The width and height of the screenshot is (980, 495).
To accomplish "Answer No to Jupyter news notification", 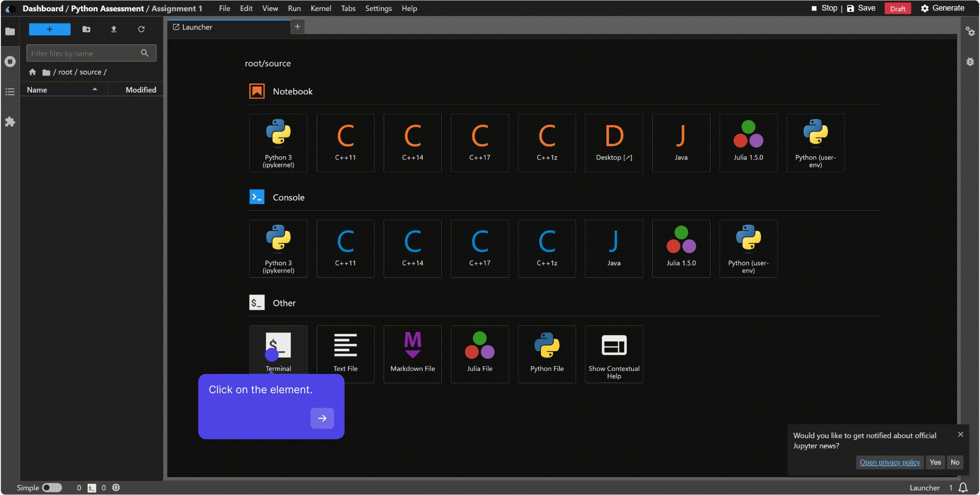I will pos(955,462).
